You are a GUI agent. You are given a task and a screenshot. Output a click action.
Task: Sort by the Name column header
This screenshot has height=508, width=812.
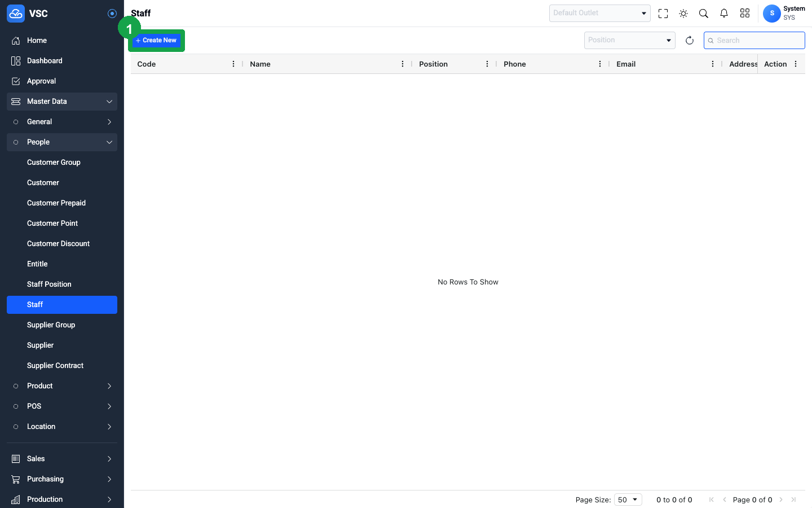point(261,64)
